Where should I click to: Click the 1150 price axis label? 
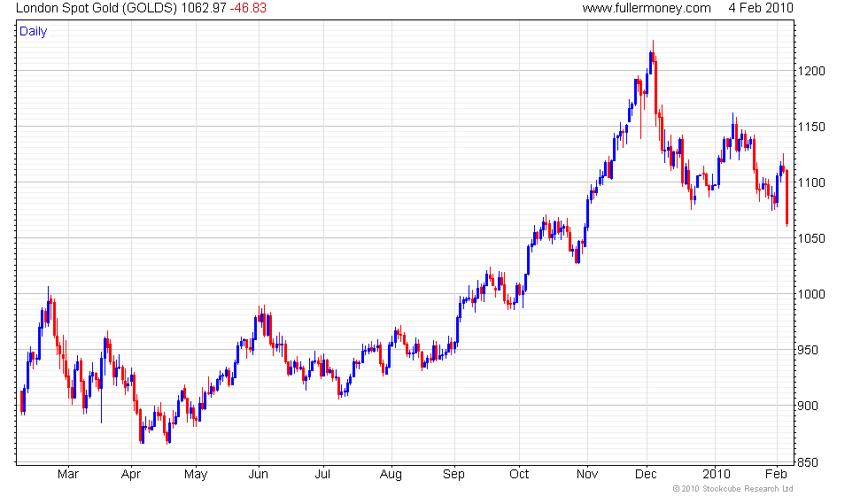tap(811, 127)
